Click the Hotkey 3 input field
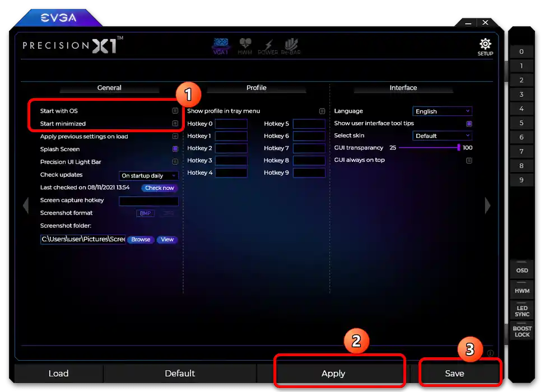This screenshot has width=544, height=392. (x=231, y=160)
